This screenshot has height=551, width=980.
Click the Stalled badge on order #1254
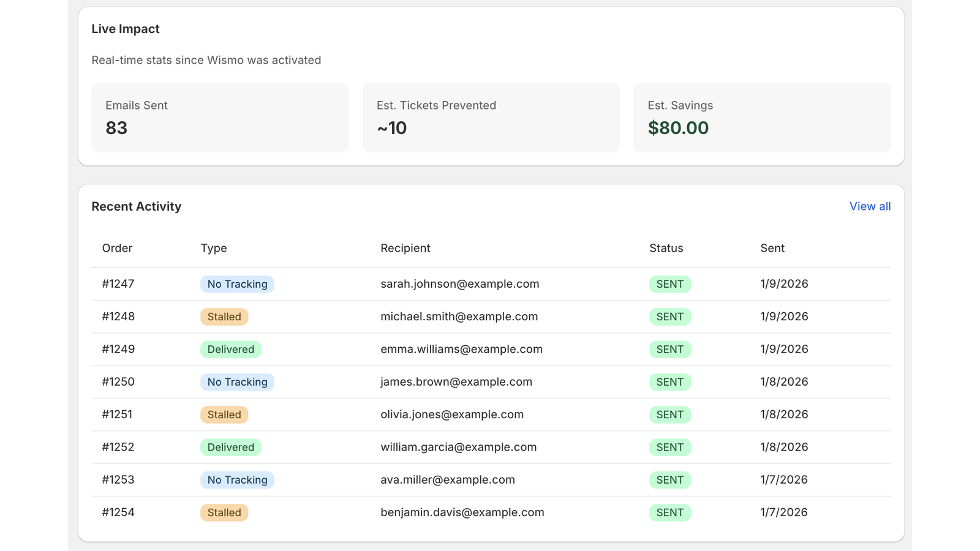click(224, 512)
